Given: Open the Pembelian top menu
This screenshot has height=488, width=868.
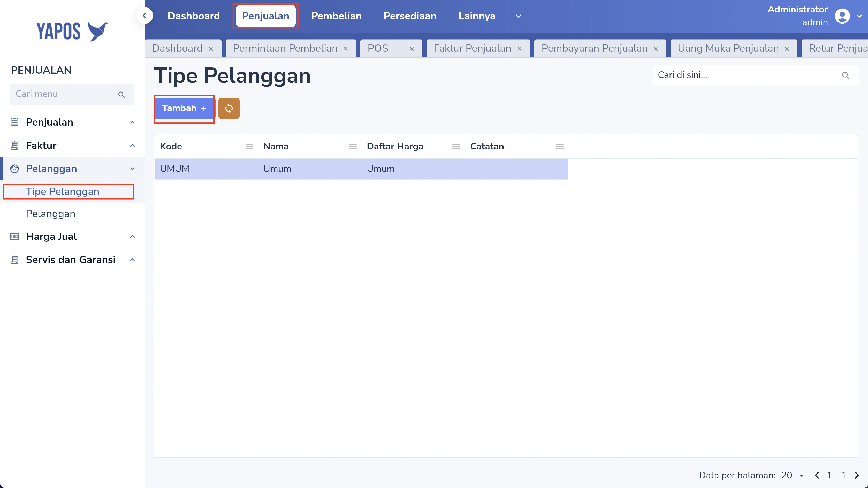Looking at the screenshot, I should [x=336, y=16].
